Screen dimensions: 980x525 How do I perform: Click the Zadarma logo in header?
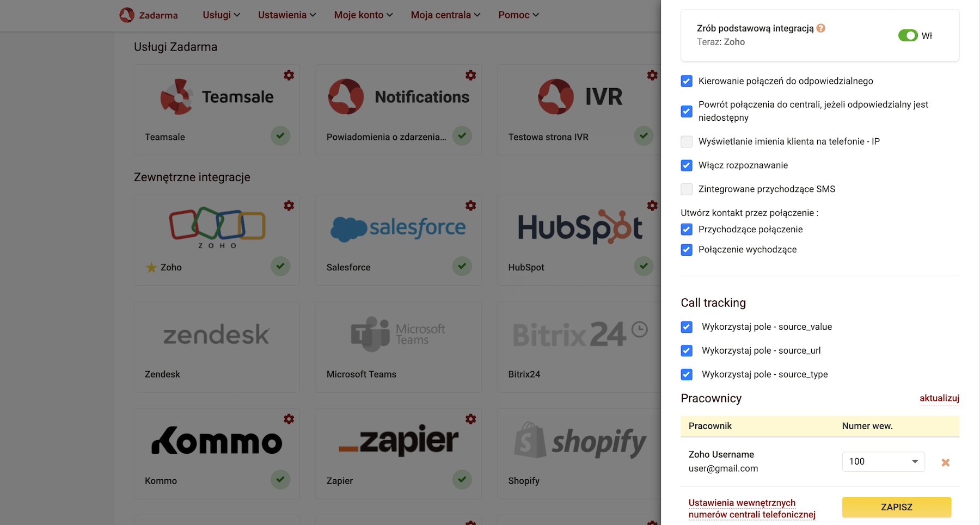pyautogui.click(x=149, y=15)
